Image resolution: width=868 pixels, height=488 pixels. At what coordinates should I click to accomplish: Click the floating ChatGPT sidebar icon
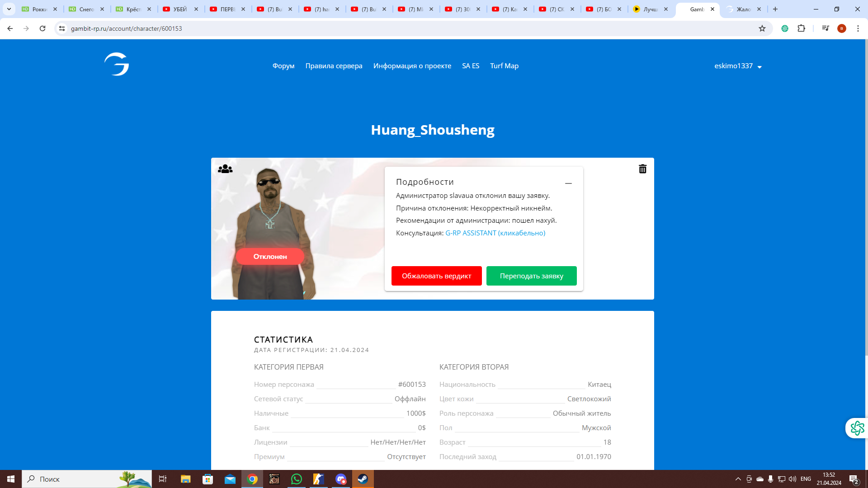[857, 428]
